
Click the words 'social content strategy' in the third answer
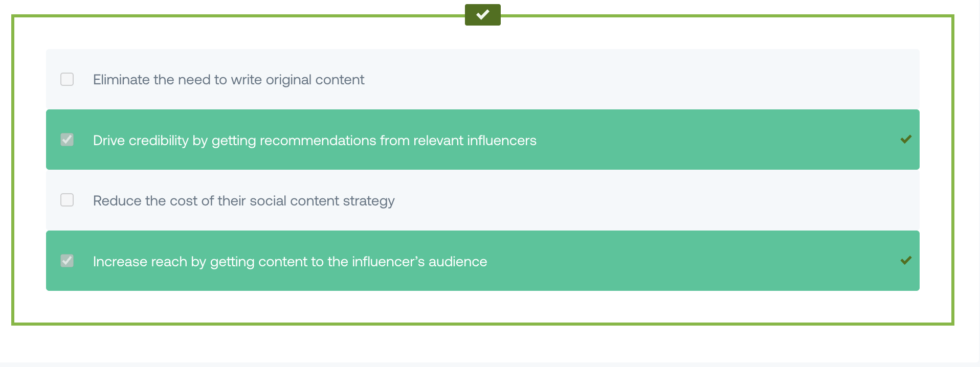[x=322, y=201]
